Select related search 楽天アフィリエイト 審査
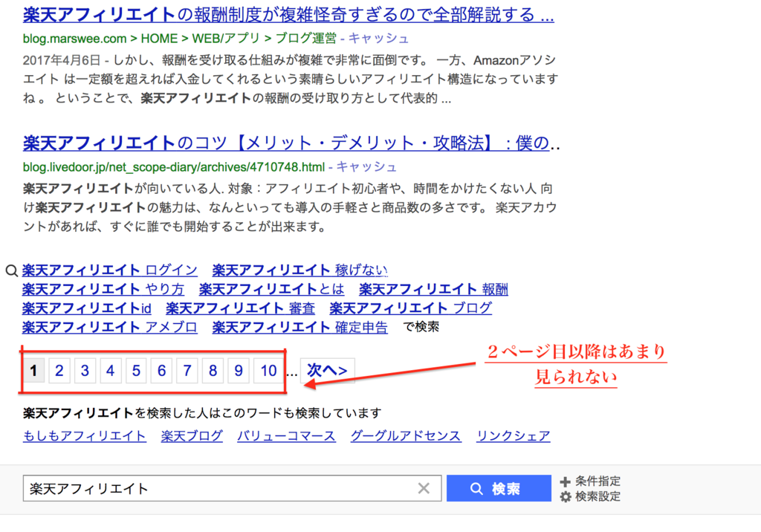The width and height of the screenshot is (761, 532). 240,308
